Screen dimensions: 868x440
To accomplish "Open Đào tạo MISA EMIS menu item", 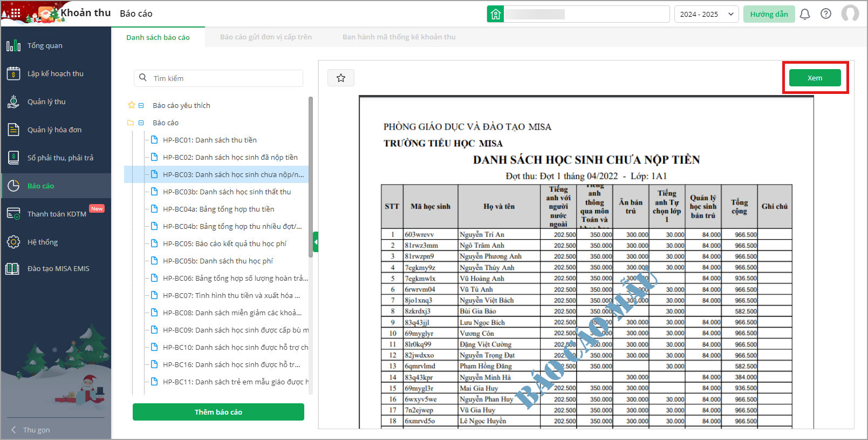I will tap(56, 268).
